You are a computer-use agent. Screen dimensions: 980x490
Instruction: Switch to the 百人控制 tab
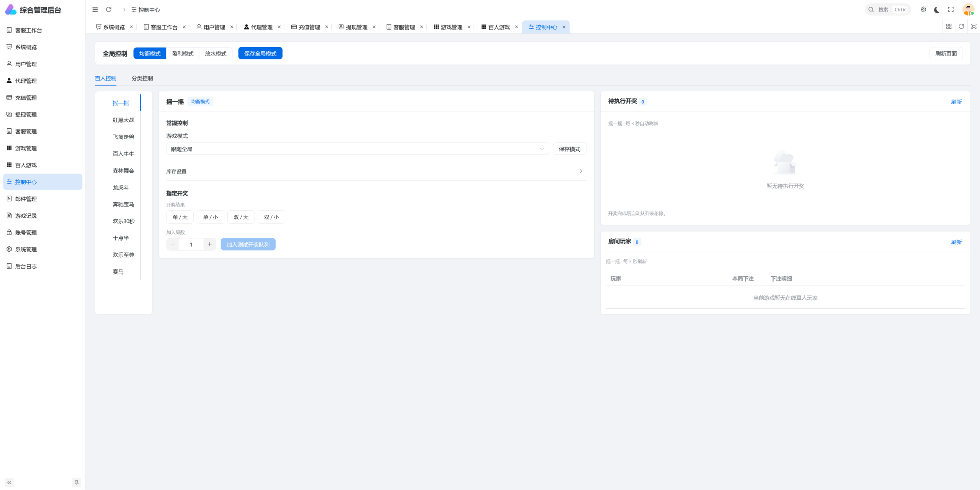pos(106,79)
